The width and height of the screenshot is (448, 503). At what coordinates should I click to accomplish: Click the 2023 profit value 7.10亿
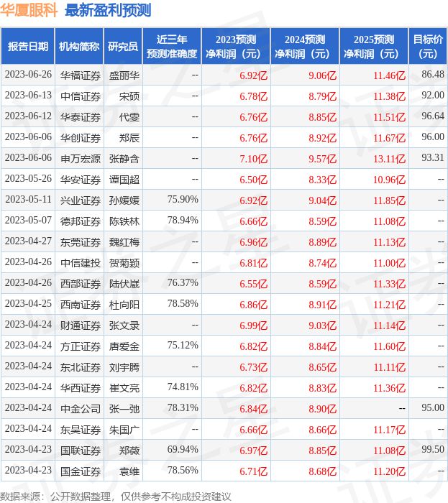coord(254,159)
